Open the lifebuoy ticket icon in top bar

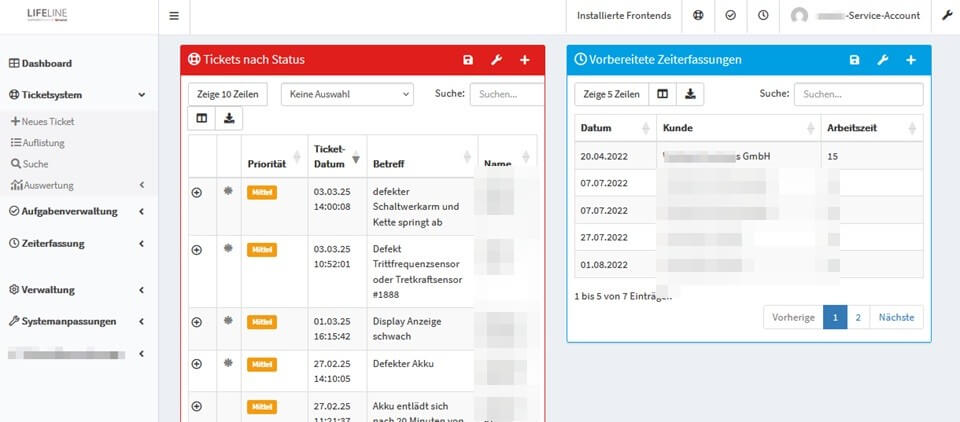click(698, 16)
